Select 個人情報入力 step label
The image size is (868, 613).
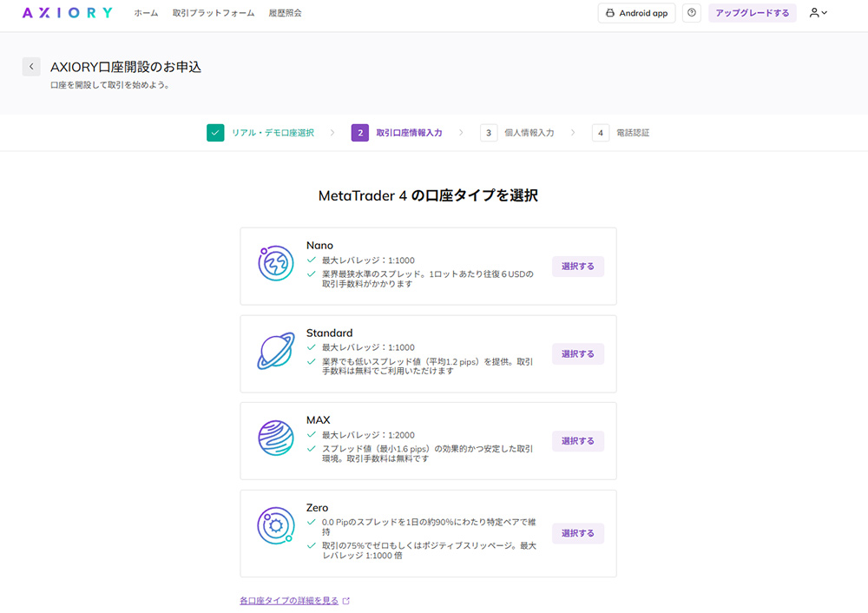click(x=529, y=133)
